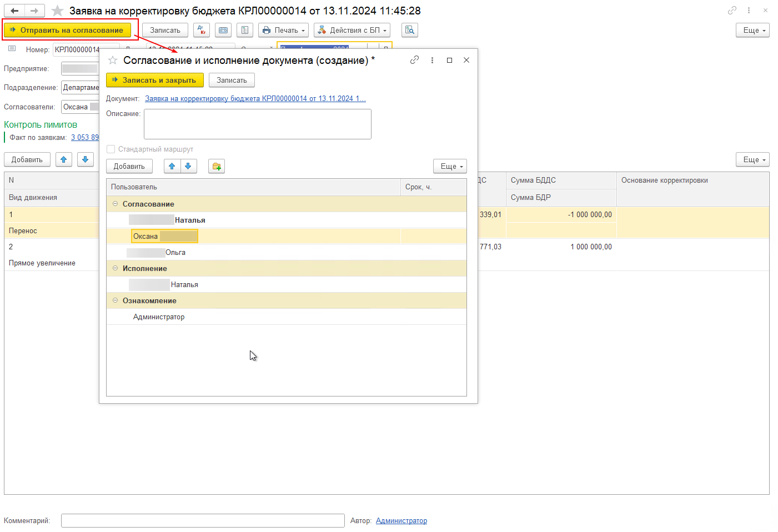Image resolution: width=778 pixels, height=532 pixels.
Task: Collapse the Исполнение group
Action: point(116,268)
